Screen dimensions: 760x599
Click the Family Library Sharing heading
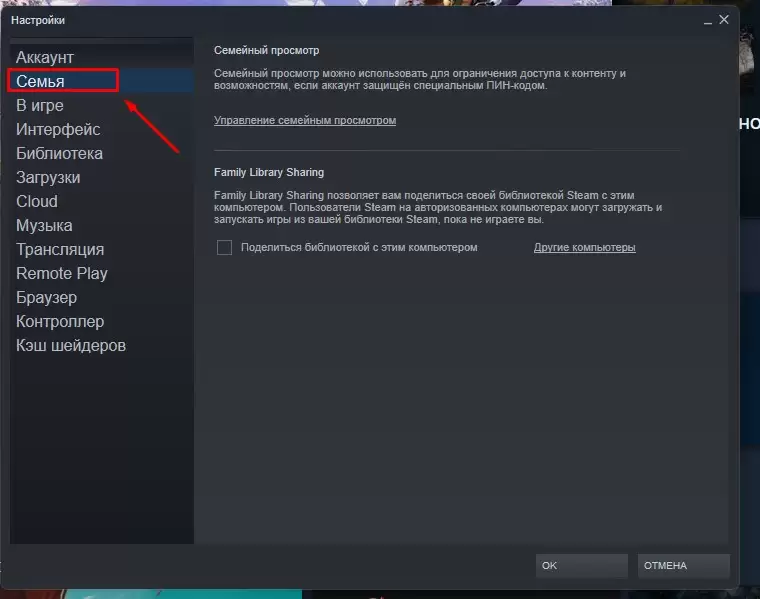(x=269, y=172)
